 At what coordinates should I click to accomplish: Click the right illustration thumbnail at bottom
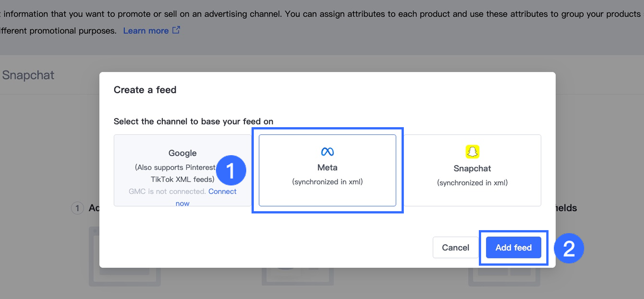(504, 277)
